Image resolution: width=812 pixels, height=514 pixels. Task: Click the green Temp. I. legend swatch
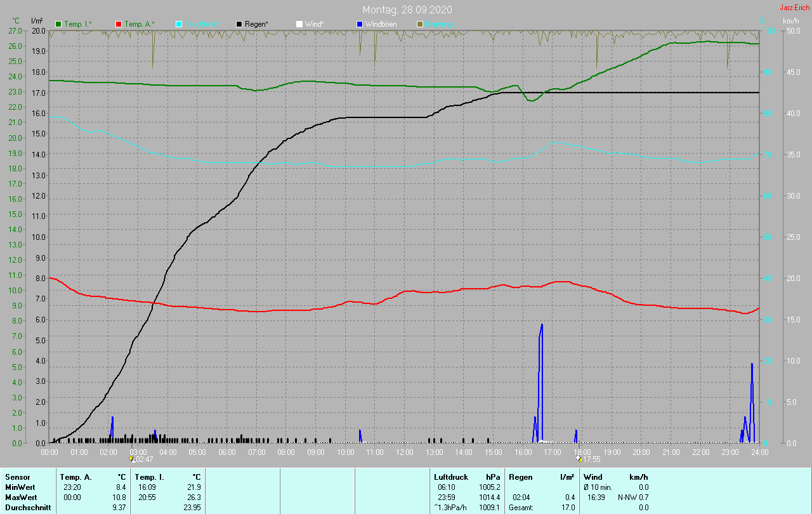[x=58, y=24]
